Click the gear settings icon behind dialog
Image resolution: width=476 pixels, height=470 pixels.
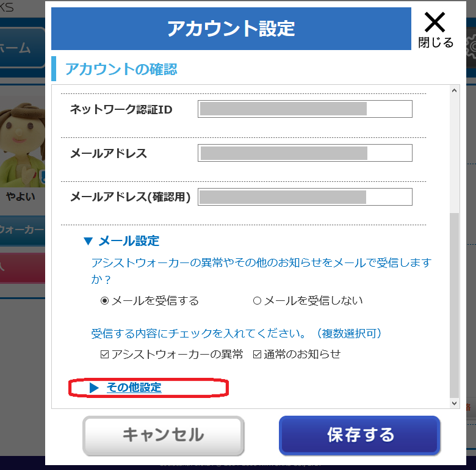pos(472,47)
